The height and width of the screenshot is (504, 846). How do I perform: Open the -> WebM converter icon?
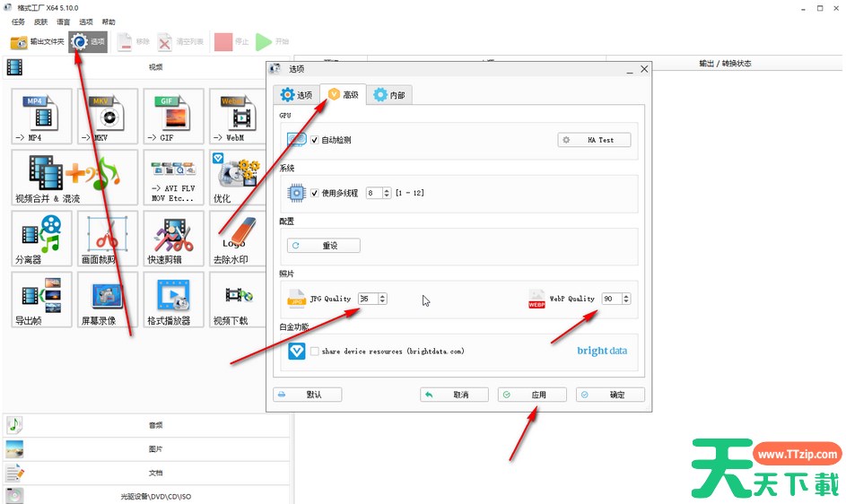click(238, 117)
